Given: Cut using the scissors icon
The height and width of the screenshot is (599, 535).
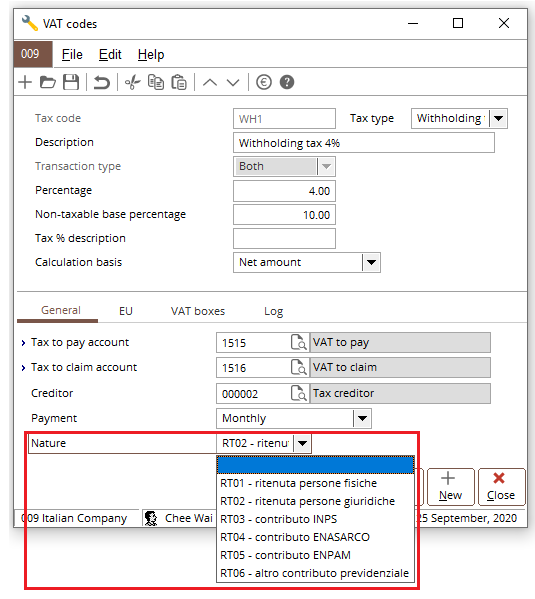Looking at the screenshot, I should pyautogui.click(x=132, y=82).
